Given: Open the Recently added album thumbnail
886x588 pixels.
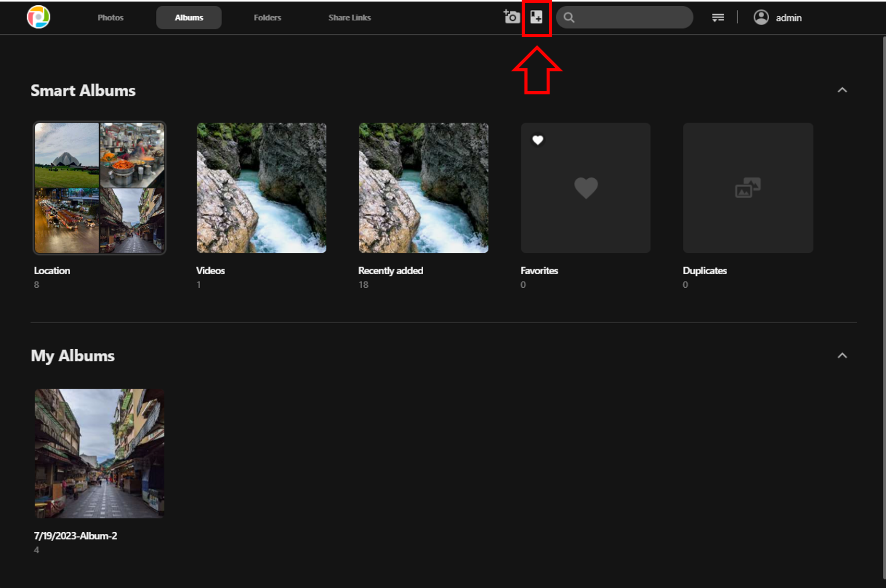Looking at the screenshot, I should pyautogui.click(x=424, y=188).
